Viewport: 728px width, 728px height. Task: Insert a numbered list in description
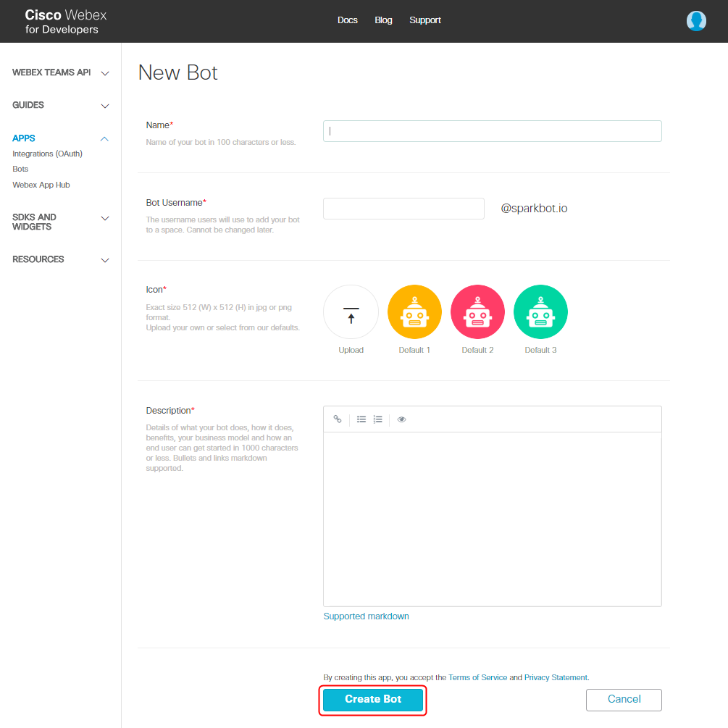point(377,419)
